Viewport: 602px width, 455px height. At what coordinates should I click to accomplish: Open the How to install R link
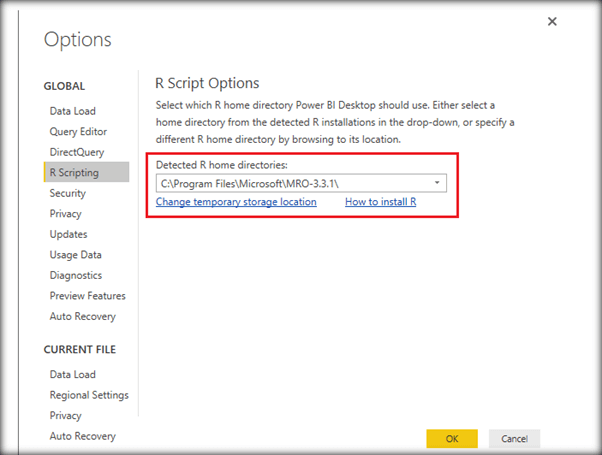(x=380, y=202)
